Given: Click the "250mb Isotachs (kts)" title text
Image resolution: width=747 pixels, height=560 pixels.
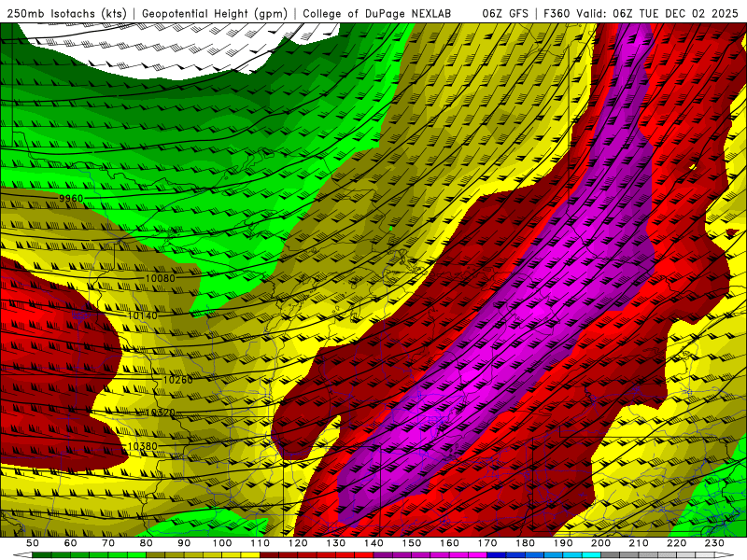Looking at the screenshot, I should pyautogui.click(x=66, y=13).
